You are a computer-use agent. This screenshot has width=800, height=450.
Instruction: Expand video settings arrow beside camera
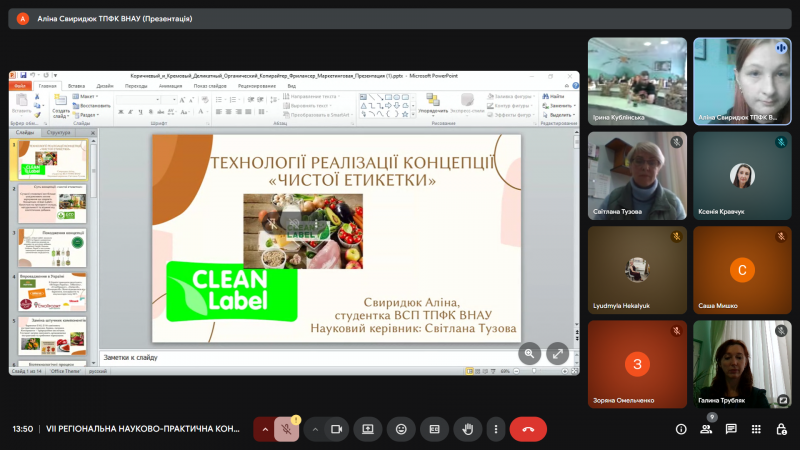click(315, 429)
